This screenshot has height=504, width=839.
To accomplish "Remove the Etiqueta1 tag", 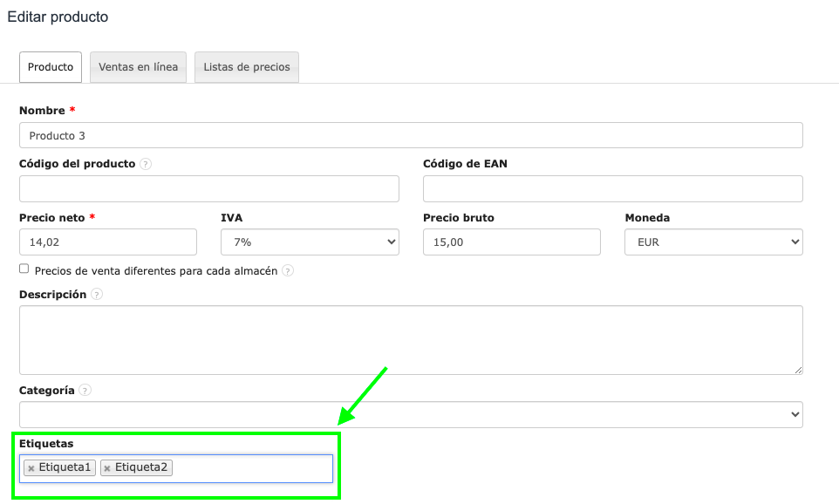I will click(31, 468).
